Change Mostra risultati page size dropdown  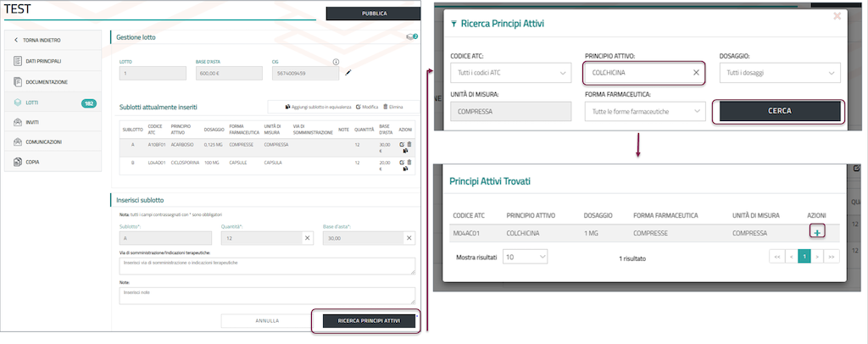(x=525, y=256)
